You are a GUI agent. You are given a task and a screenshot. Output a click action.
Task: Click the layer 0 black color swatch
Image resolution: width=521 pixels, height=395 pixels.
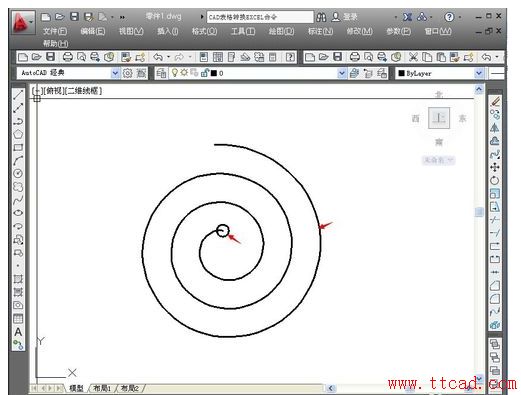coord(214,73)
